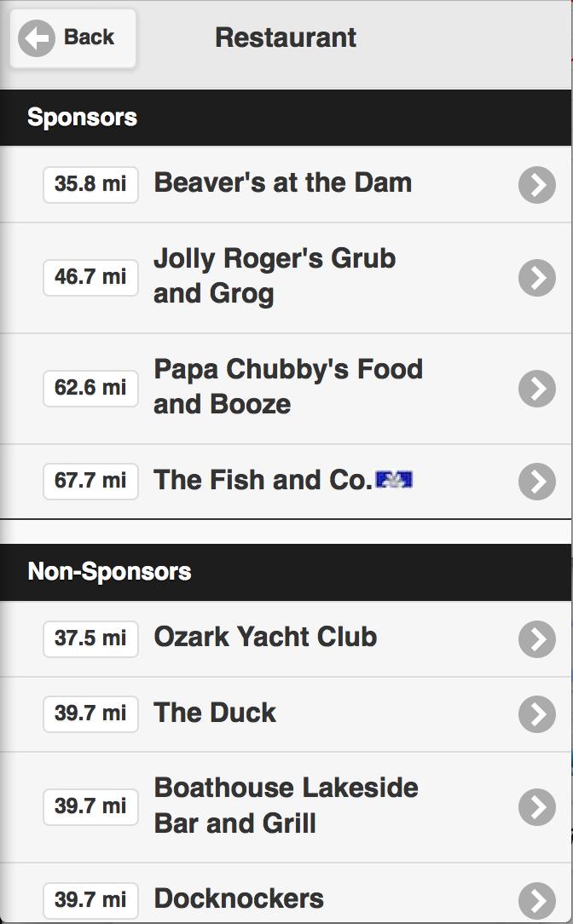Tap the Ozark Yacht Club arrow icon

pyautogui.click(x=536, y=638)
